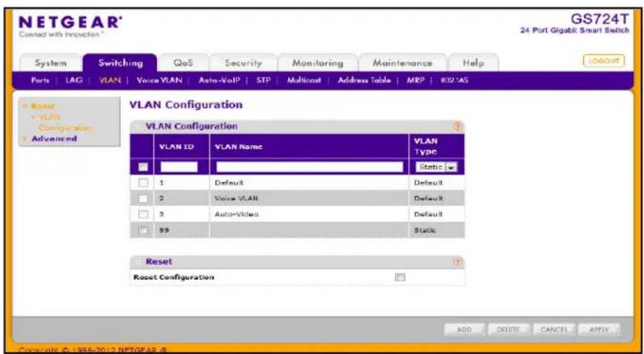This screenshot has height=354, width=644.
Task: Click the CANCEL button
Action: click(554, 330)
